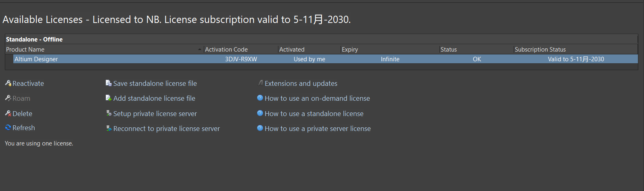The width and height of the screenshot is (644, 191).
Task: Click Reconnect to private license server link
Action: click(167, 129)
